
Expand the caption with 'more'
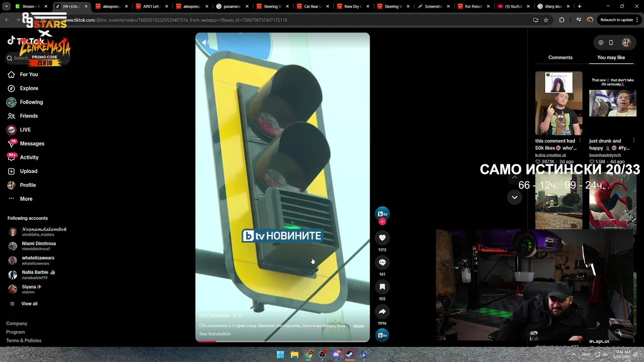coord(358,326)
